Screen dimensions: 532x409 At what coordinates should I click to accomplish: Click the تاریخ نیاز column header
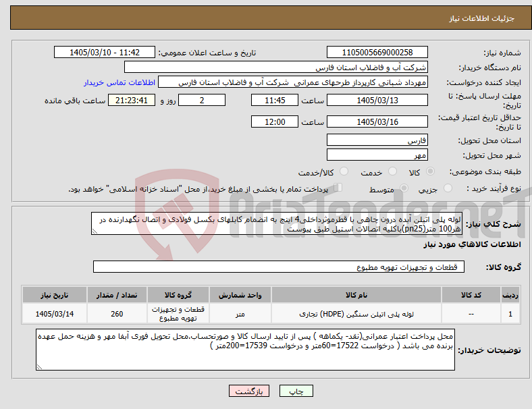coord(54,295)
